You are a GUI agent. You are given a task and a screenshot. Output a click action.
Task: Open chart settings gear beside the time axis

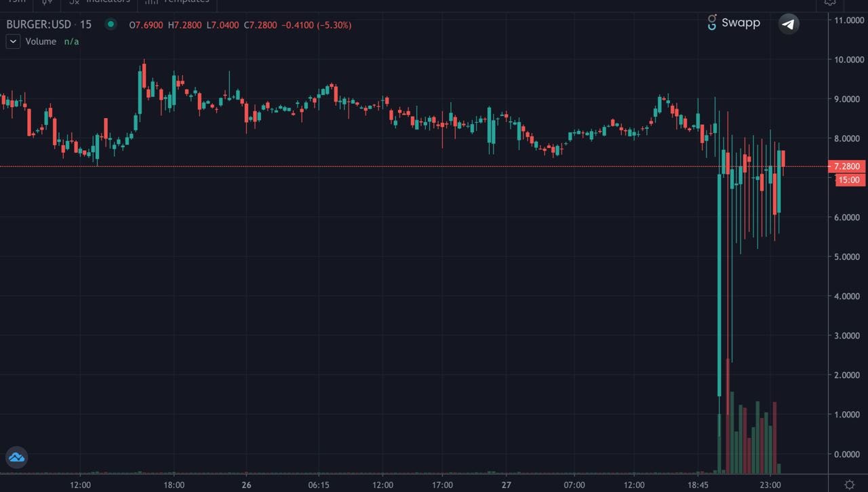click(x=849, y=485)
